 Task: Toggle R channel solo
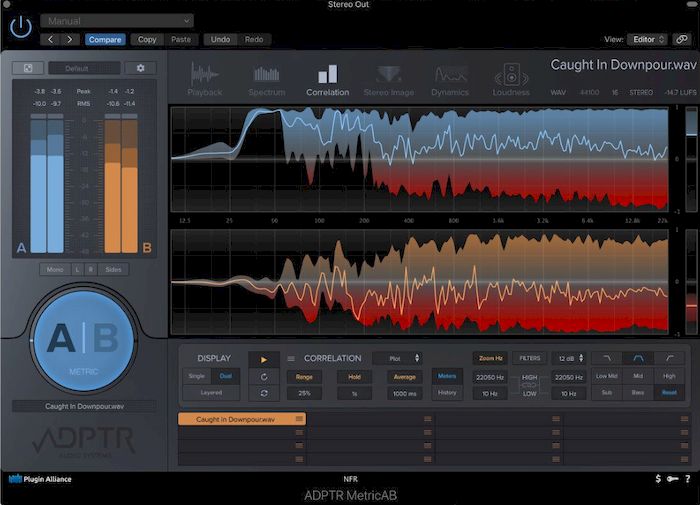(x=91, y=269)
